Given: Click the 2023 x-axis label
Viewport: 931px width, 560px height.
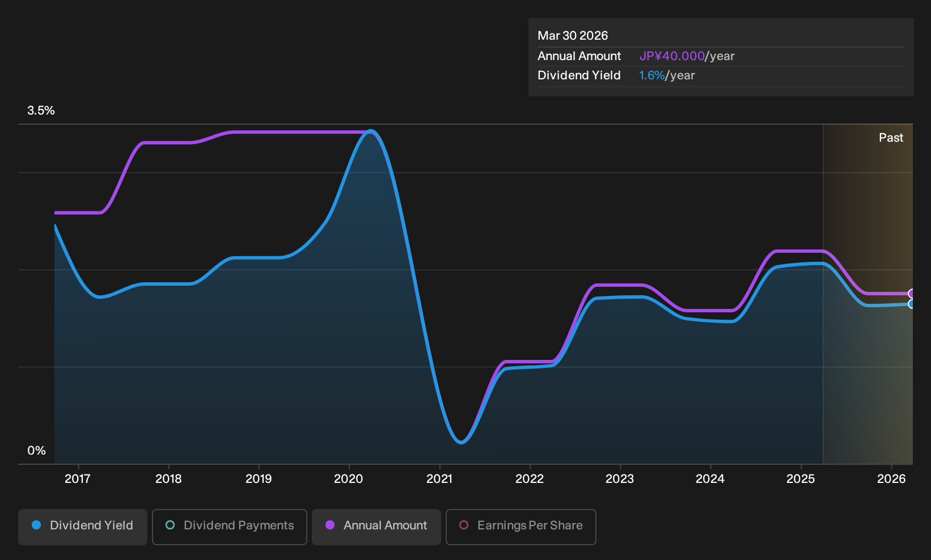Looking at the screenshot, I should 620,479.
